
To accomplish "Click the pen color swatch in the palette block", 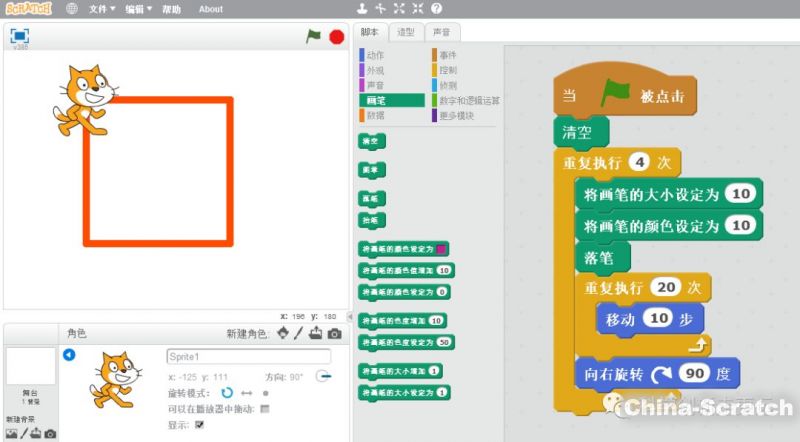I will click(x=441, y=249).
